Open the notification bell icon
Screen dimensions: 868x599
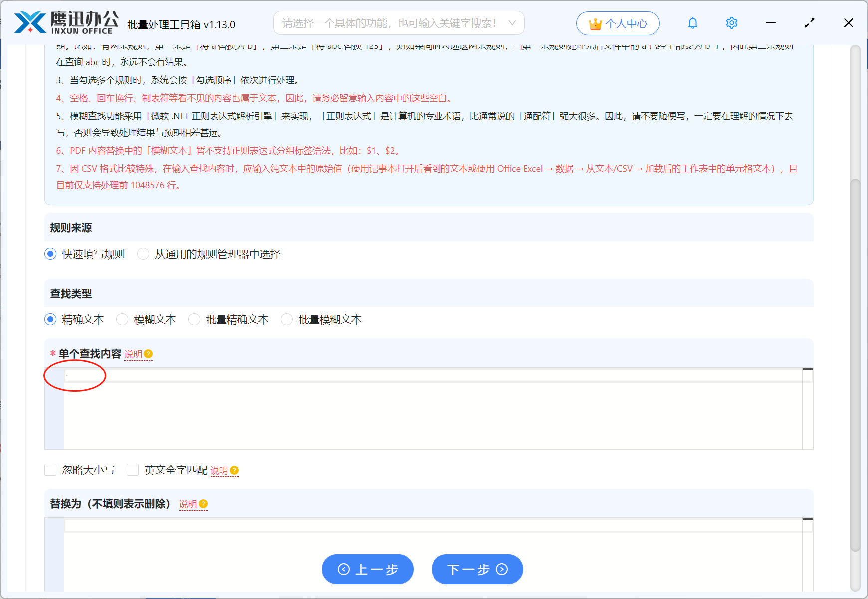692,22
